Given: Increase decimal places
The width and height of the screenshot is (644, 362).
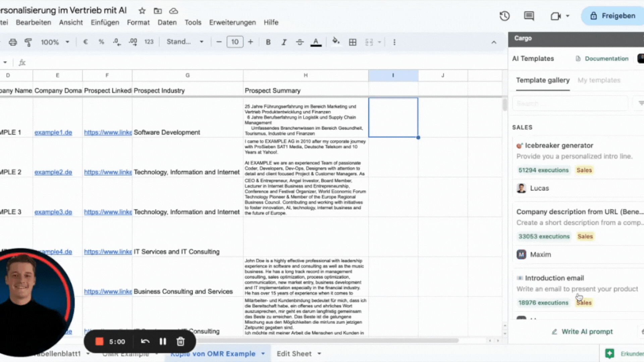Looking at the screenshot, I should tap(133, 42).
